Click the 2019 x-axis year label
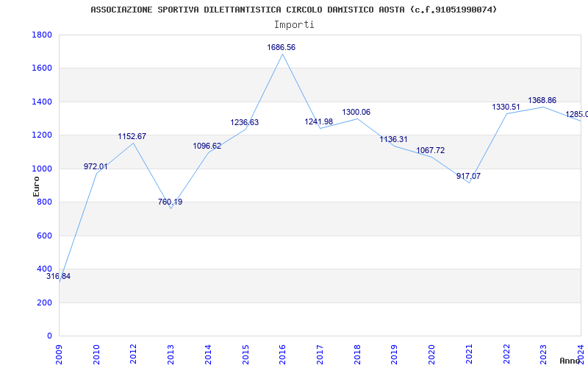This screenshot has height=368, width=588. click(395, 354)
